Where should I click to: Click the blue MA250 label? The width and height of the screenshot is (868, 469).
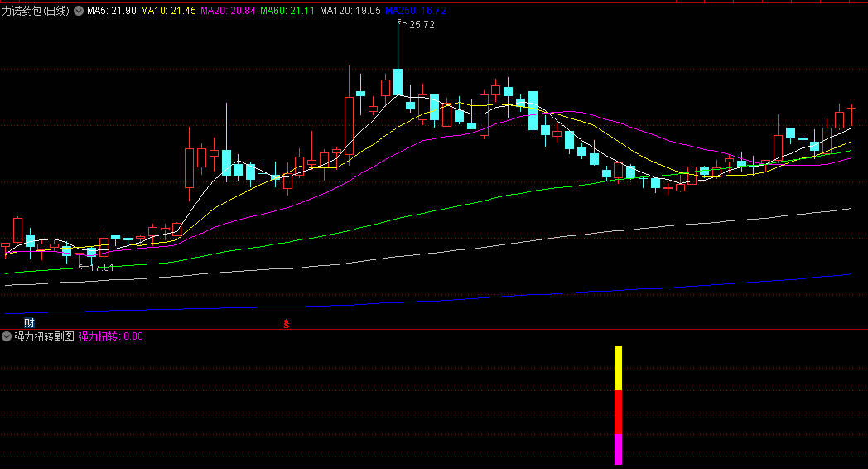[x=416, y=11]
